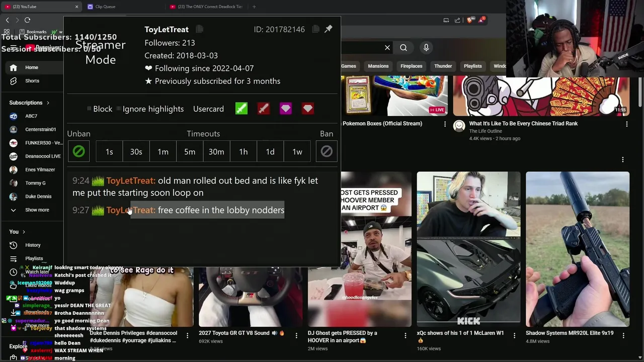
Task: Enable the Block checkbox
Action: [x=89, y=109]
